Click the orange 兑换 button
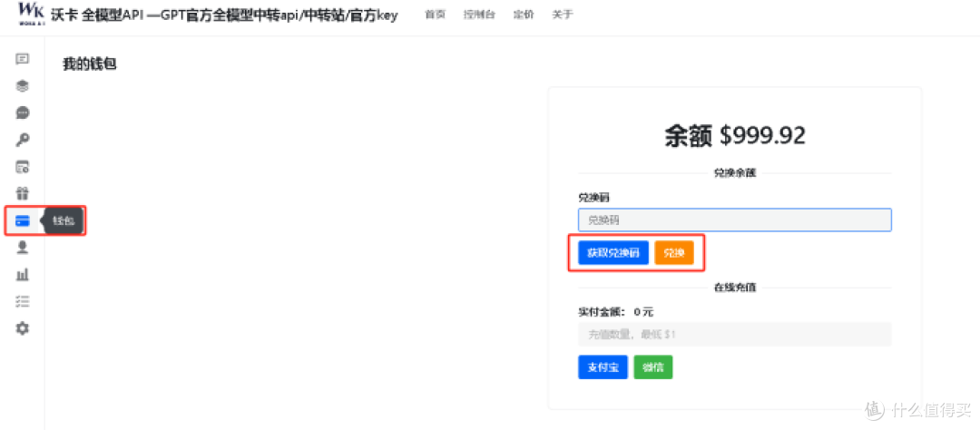The height and width of the screenshot is (430, 980). point(674,253)
